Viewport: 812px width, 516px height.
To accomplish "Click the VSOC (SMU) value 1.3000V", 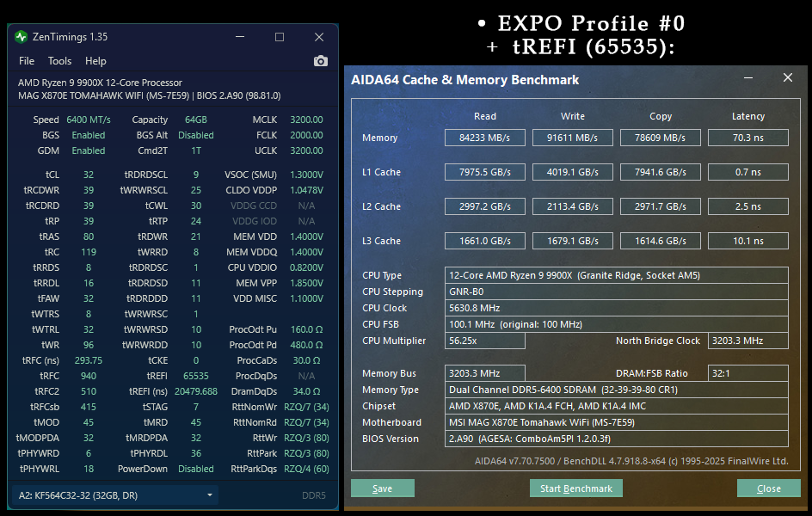I will point(306,175).
